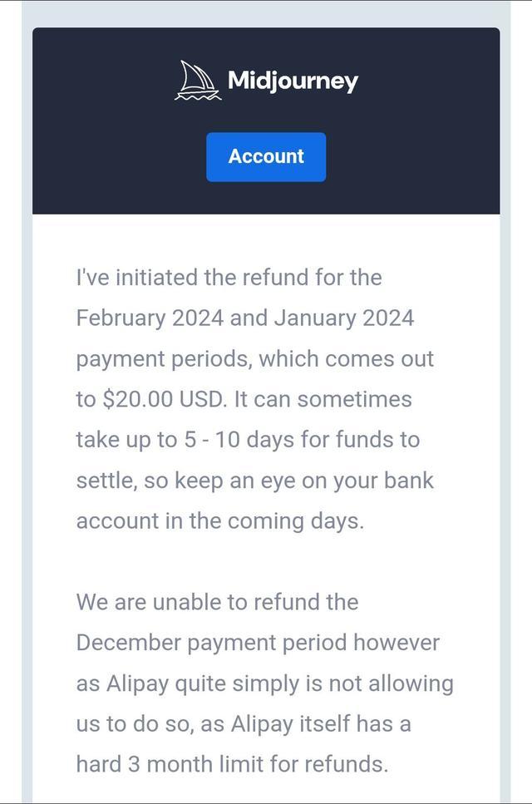The image size is (532, 804).
Task: Click the "I've initiated the refund" line
Action: (x=229, y=278)
